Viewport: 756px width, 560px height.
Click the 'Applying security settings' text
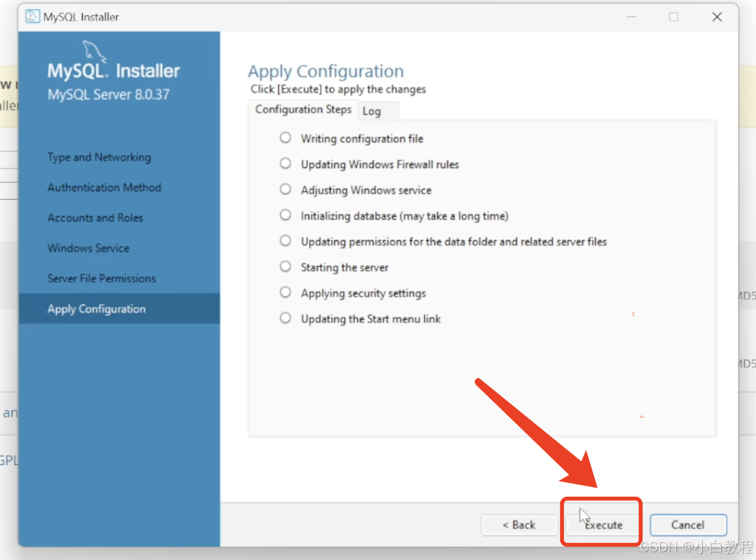click(x=364, y=294)
